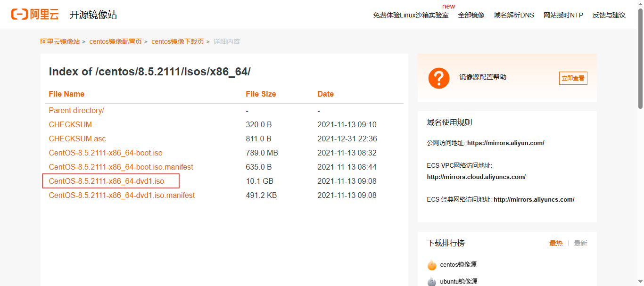
Task: Click the vertical page scrollbar thumb
Action: click(640, 58)
